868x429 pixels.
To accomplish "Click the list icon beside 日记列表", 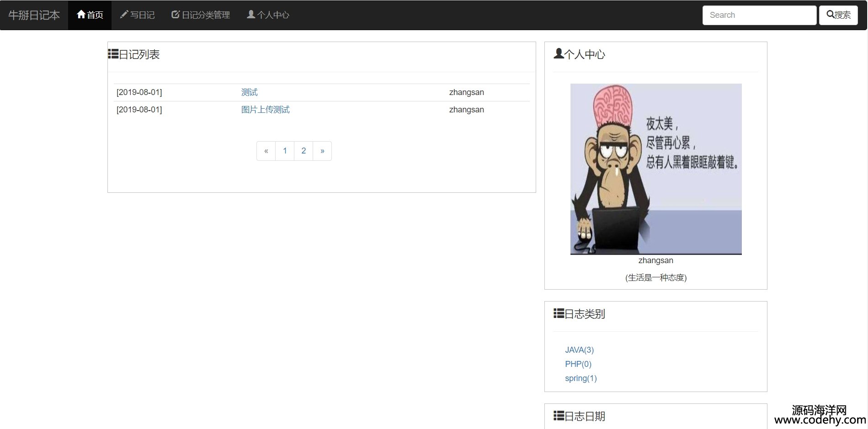I will pyautogui.click(x=113, y=54).
